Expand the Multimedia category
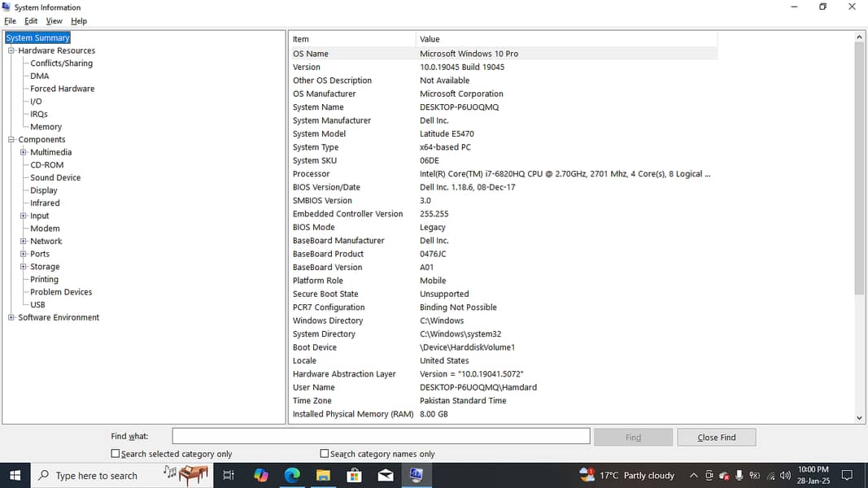 pos(24,152)
